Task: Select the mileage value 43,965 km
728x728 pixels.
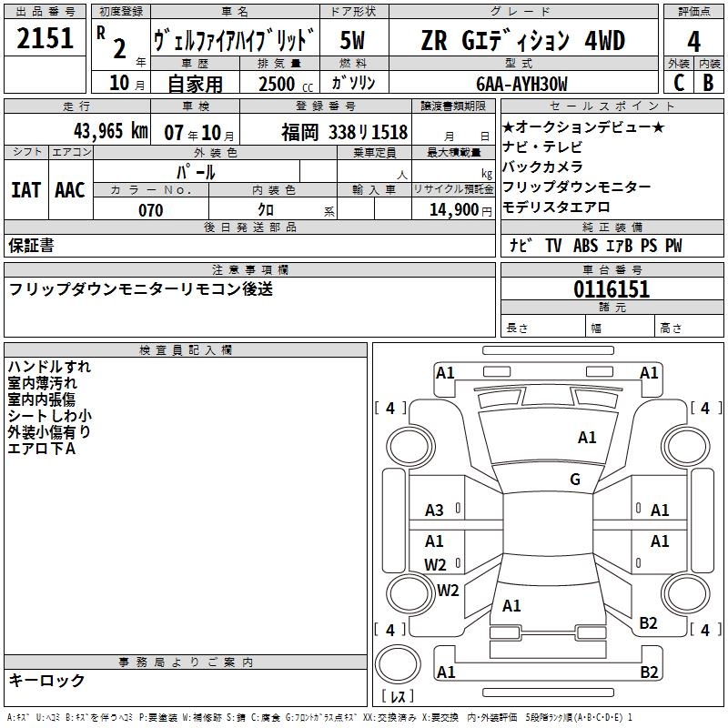Action: click(x=108, y=130)
